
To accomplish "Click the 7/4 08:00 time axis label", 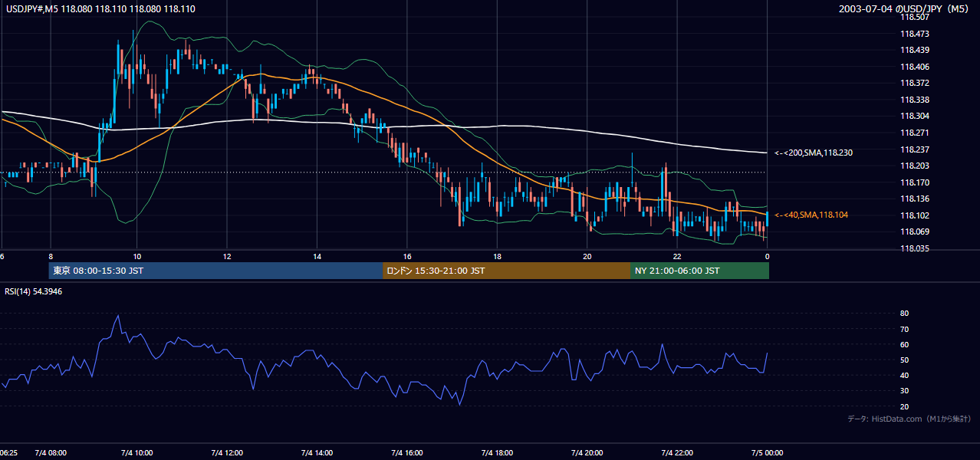I will tap(51, 453).
